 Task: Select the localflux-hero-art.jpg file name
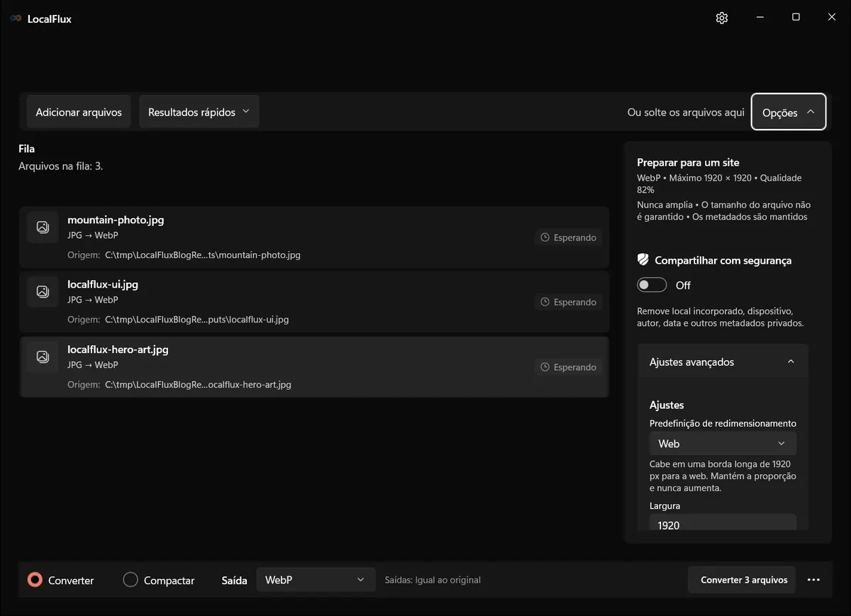[118, 349]
